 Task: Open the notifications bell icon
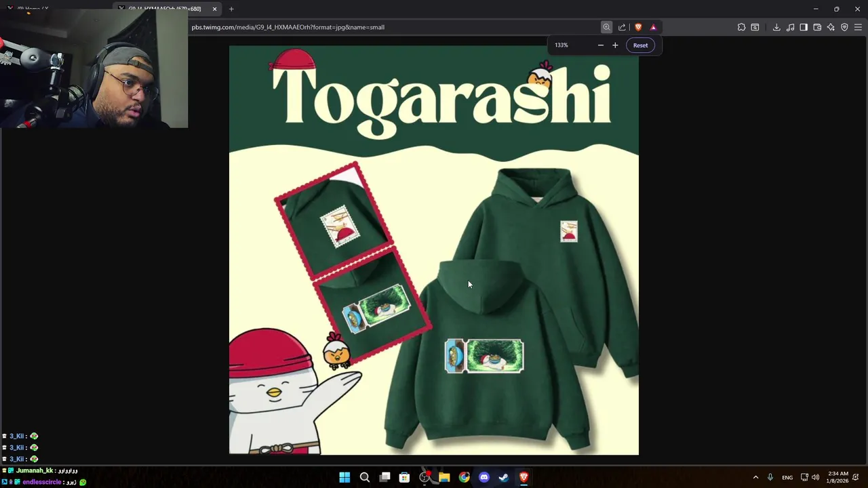tap(856, 477)
